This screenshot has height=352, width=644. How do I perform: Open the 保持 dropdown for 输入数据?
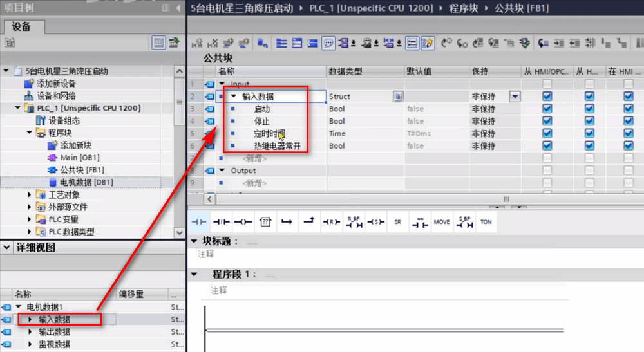515,97
